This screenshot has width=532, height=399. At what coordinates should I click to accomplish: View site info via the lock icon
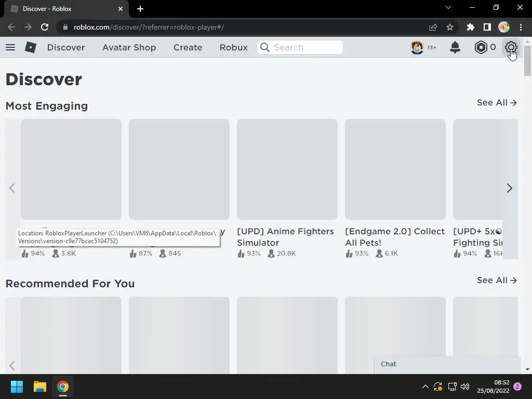point(65,27)
